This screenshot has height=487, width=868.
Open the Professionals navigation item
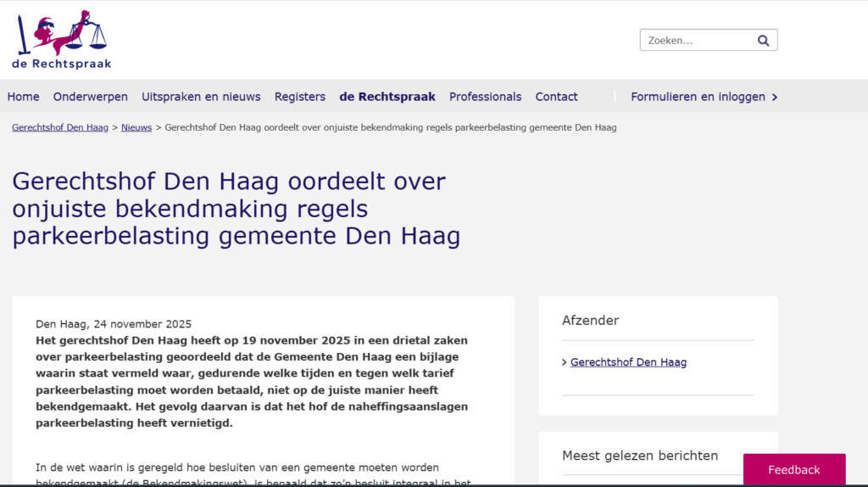(485, 97)
